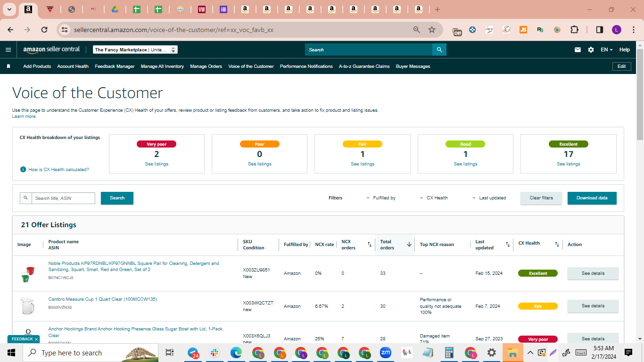This screenshot has height=362, width=644.
Task: Open Calculator from the taskbar
Action: [x=449, y=353]
